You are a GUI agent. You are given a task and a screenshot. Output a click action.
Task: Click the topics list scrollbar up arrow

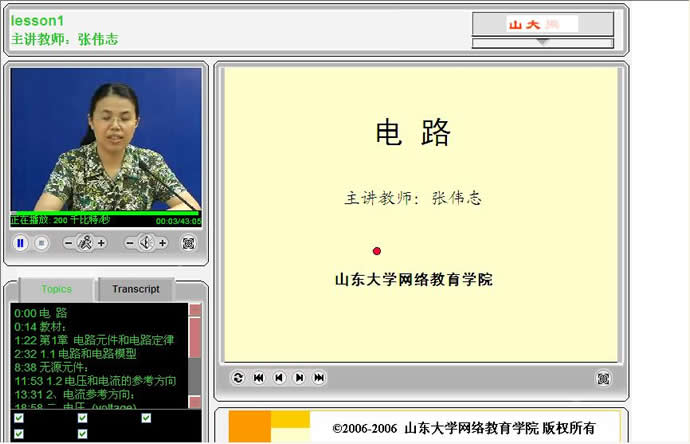coord(195,310)
